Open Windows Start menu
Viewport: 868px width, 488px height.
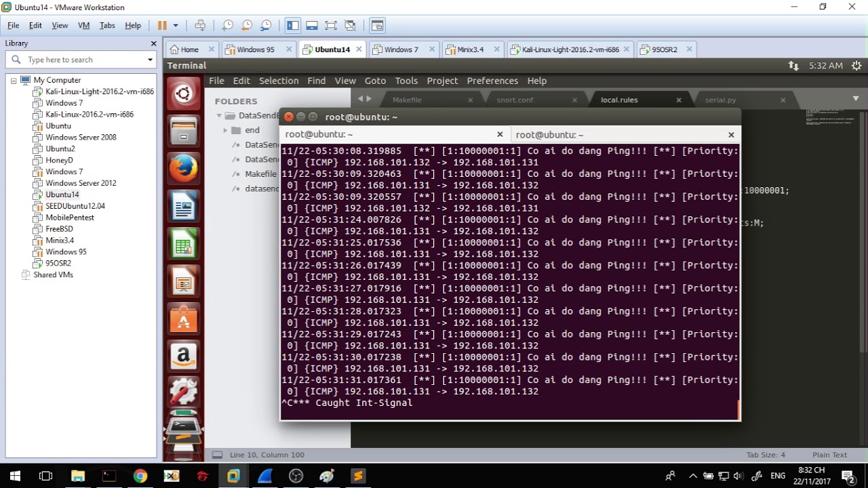point(14,476)
